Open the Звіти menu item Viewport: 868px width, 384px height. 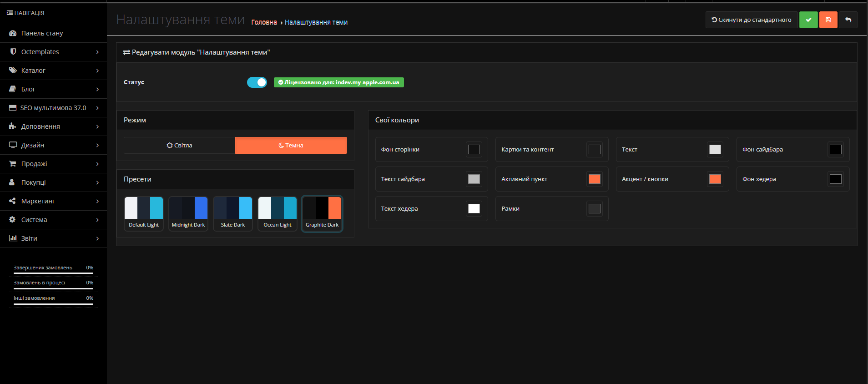pos(53,238)
